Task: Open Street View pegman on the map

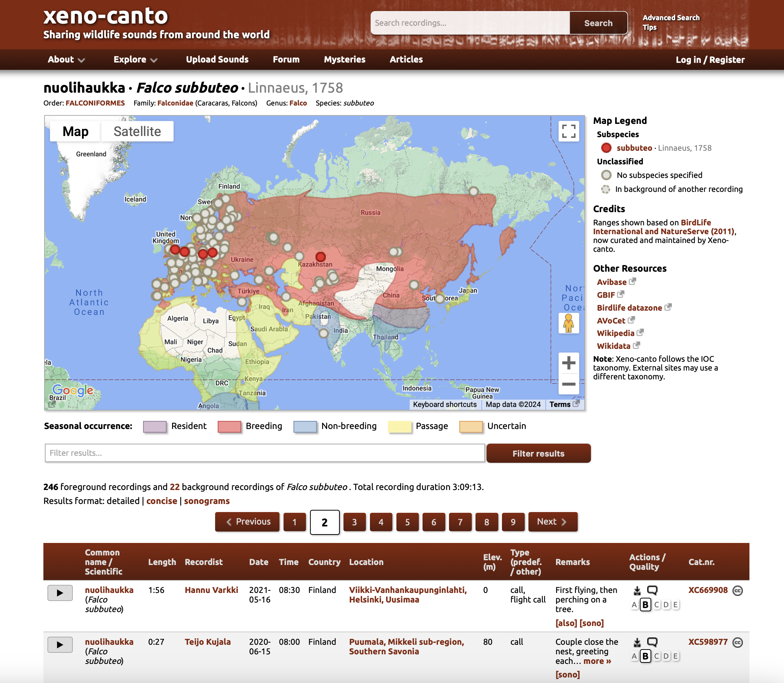Action: (569, 323)
